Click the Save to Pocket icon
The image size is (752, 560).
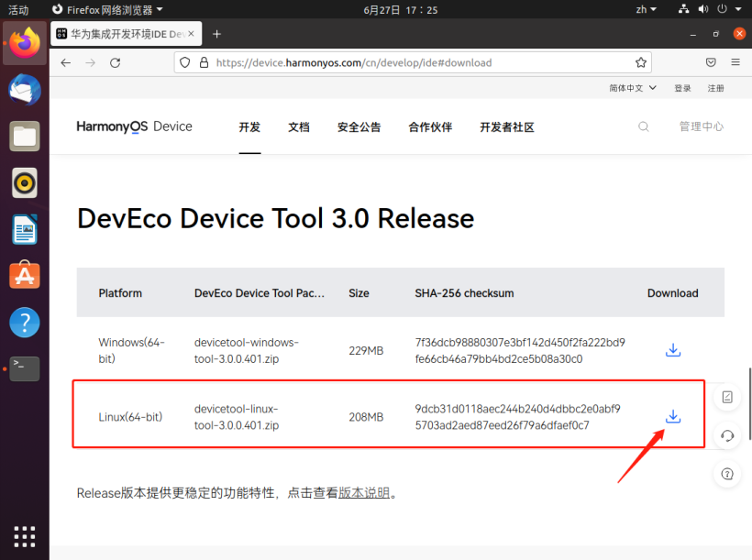[711, 62]
